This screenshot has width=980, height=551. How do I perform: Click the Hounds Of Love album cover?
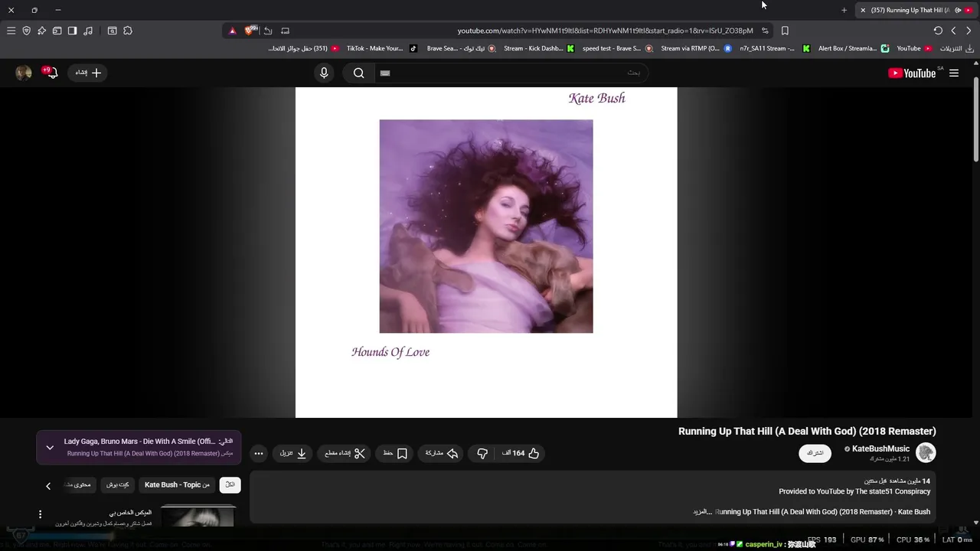486,226
